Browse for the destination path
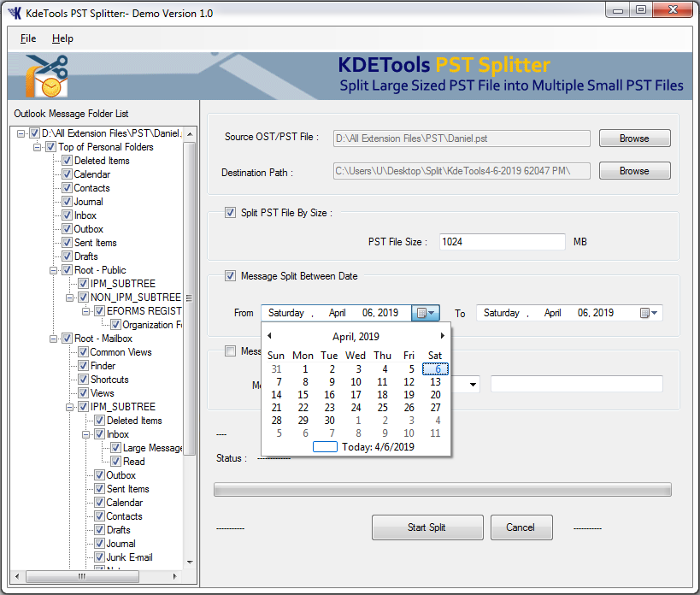The width and height of the screenshot is (700, 595). [x=634, y=171]
